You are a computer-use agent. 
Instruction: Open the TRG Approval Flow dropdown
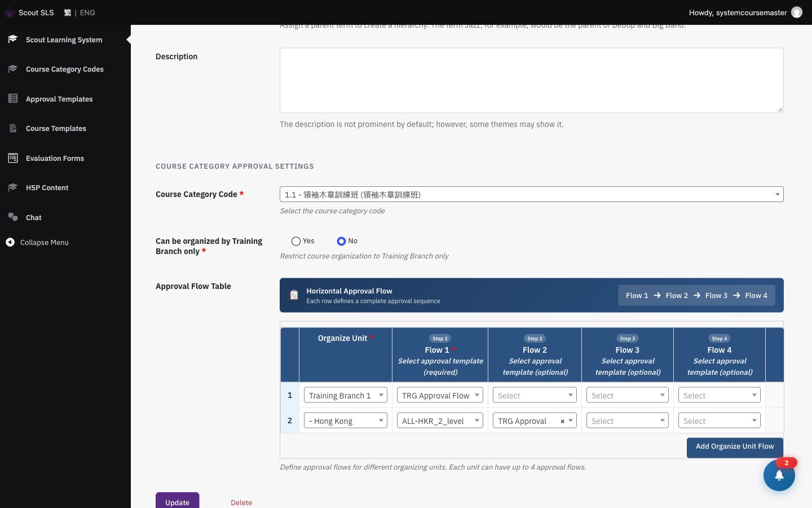pos(440,395)
